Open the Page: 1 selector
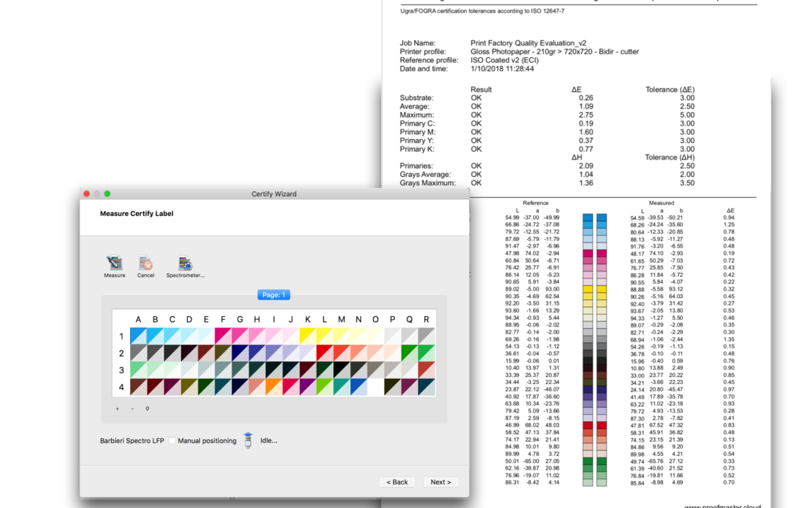This screenshot has height=508, width=812. coord(274,294)
